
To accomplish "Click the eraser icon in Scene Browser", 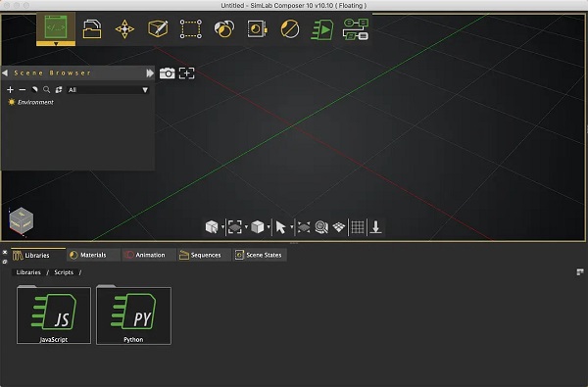I will coord(34,89).
